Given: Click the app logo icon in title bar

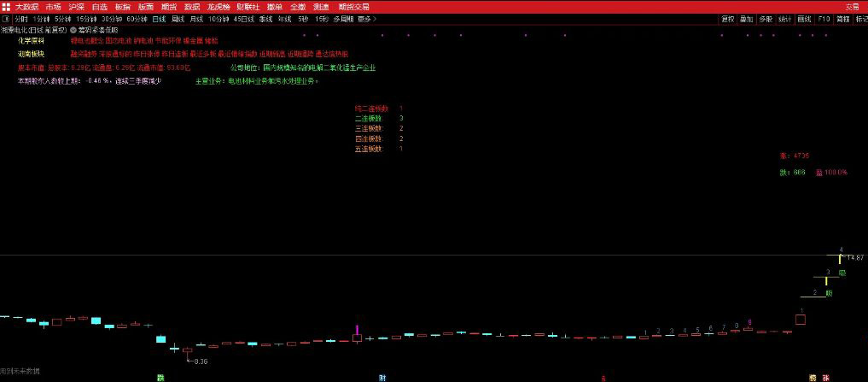Looking at the screenshot, I should [5, 6].
